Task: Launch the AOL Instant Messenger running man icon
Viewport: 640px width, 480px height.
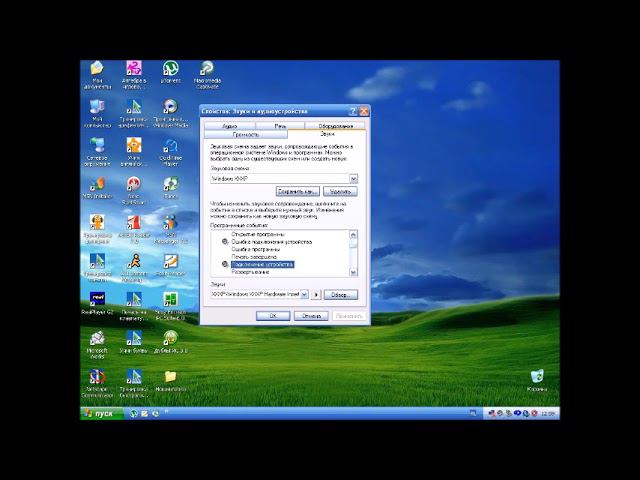Action: coord(134,268)
